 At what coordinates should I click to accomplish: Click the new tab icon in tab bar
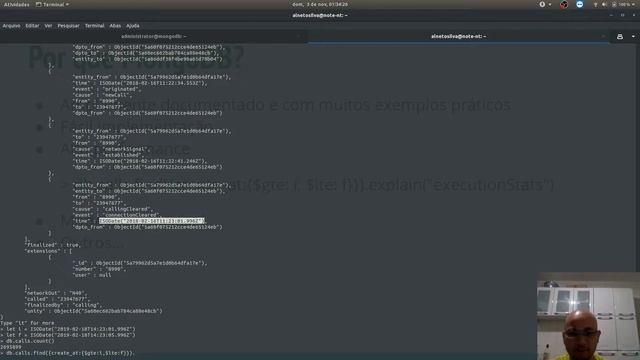click(x=620, y=36)
